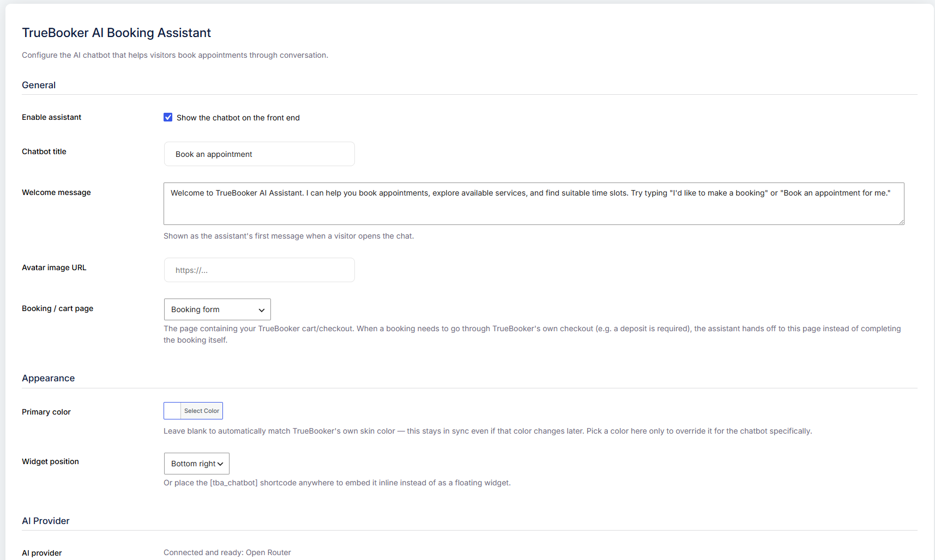Click the 'The page containing your TrueBooker cart/checkout' hint

click(x=532, y=334)
